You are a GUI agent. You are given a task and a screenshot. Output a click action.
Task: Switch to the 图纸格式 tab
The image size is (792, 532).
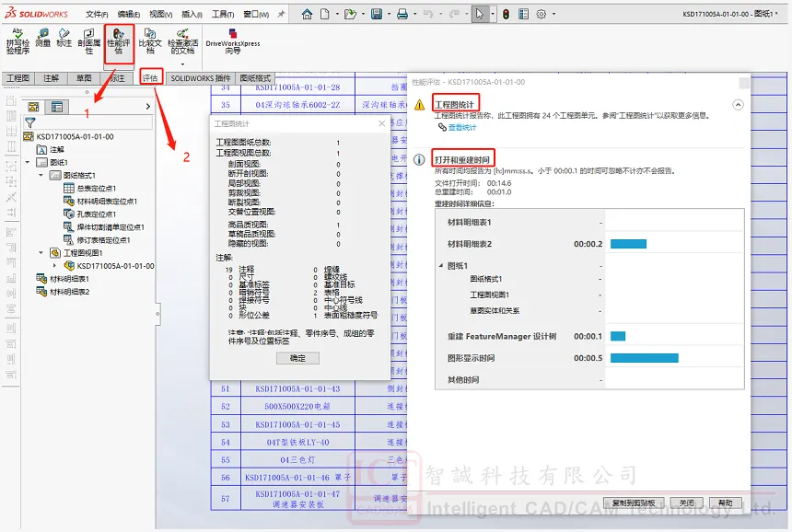pos(256,78)
